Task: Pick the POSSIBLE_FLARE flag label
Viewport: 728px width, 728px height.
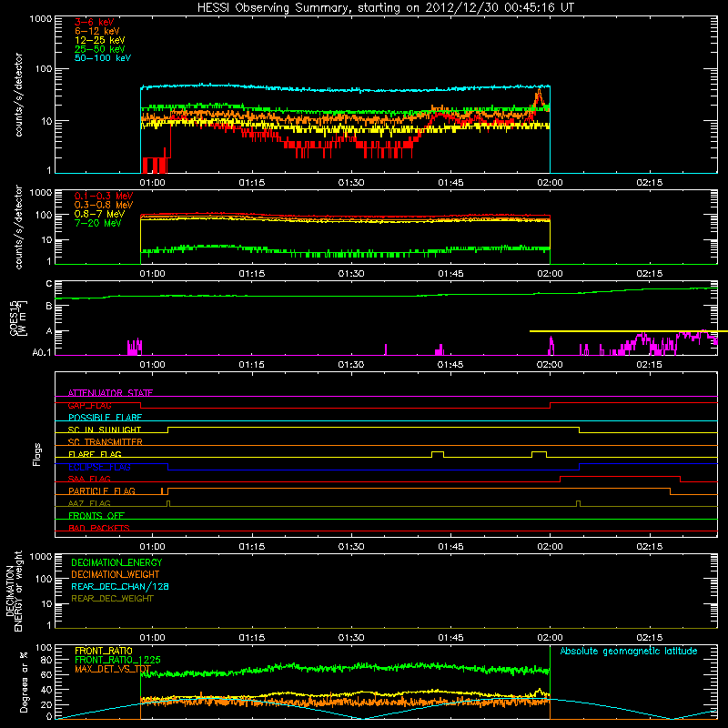Action: [105, 418]
